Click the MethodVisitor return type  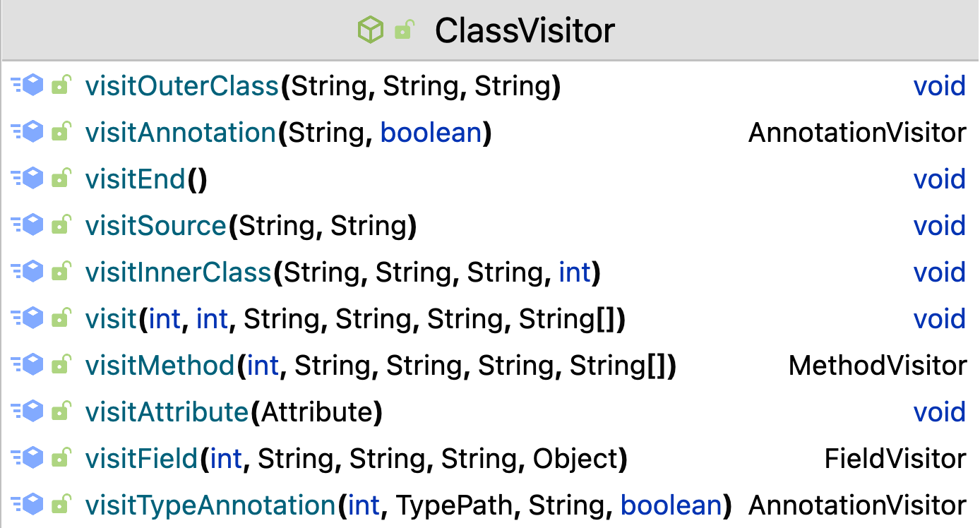point(878,366)
